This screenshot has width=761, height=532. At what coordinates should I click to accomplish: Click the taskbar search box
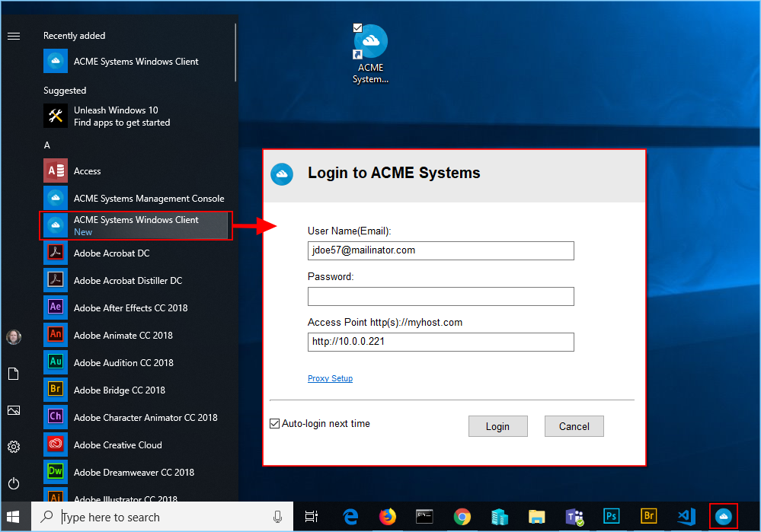coord(162,517)
